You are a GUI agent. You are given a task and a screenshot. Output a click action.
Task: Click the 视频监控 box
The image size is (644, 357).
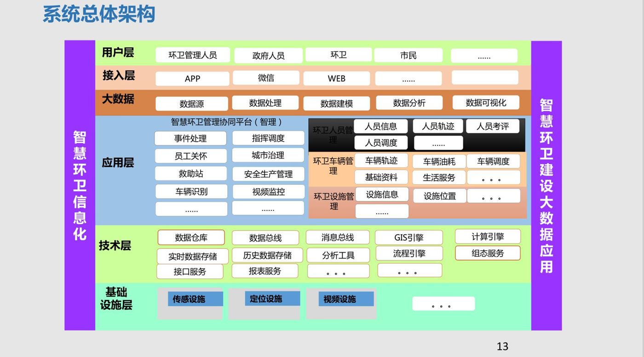click(269, 191)
